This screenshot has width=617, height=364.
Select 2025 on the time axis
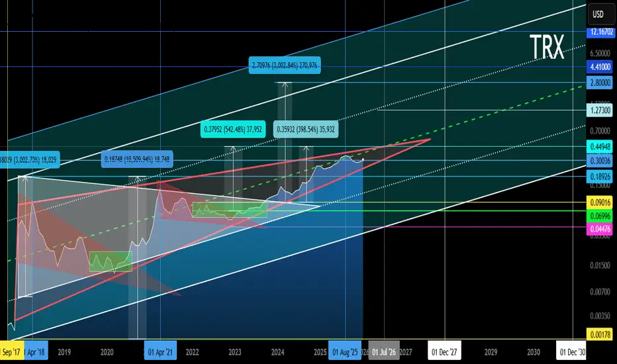(320, 352)
